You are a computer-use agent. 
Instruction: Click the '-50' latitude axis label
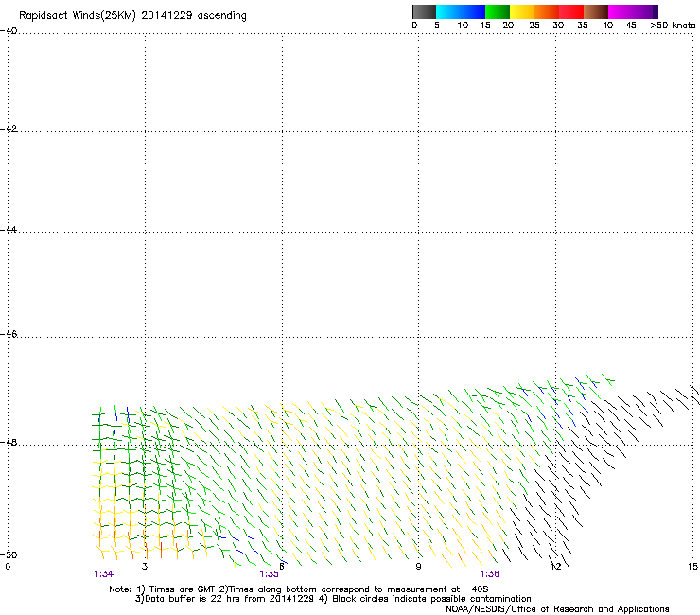coord(9,554)
